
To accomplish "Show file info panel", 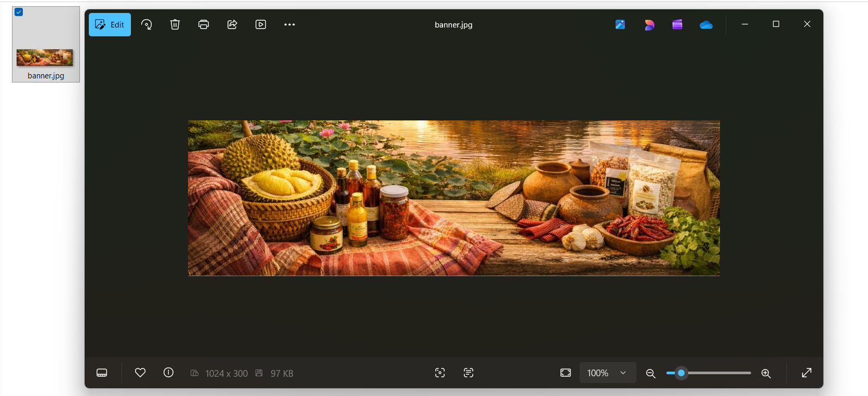I will click(x=168, y=373).
